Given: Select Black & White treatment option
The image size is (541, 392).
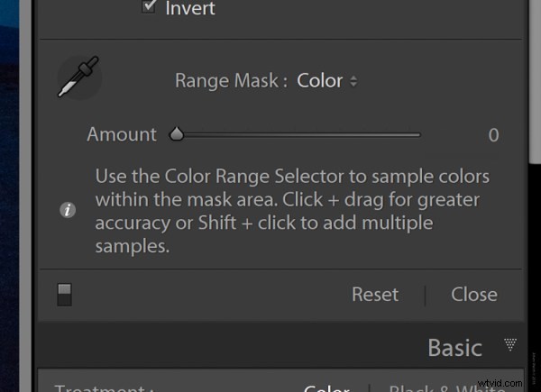Looking at the screenshot, I should (447, 388).
